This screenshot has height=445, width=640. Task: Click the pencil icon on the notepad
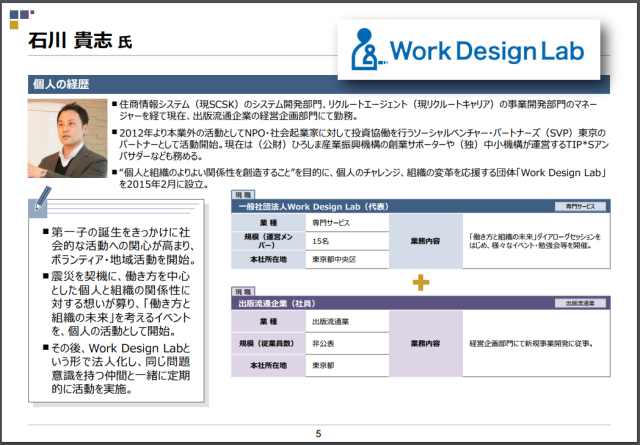tap(43, 198)
